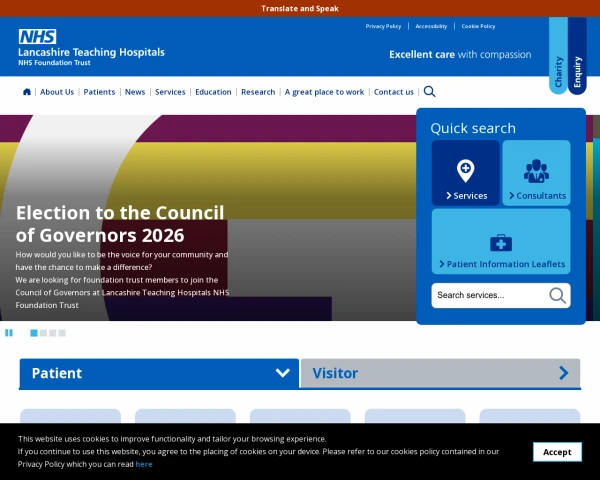Open the Services menu item
The width and height of the screenshot is (600, 480).
point(170,92)
